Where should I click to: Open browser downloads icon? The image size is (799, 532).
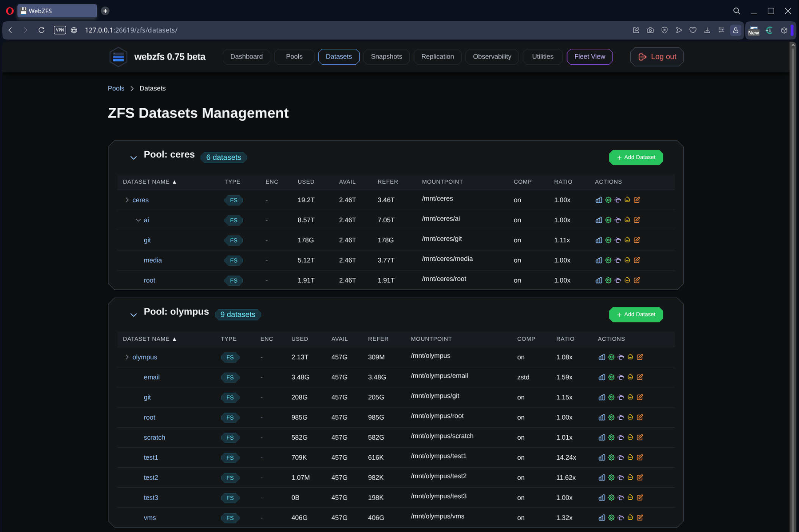point(707,30)
